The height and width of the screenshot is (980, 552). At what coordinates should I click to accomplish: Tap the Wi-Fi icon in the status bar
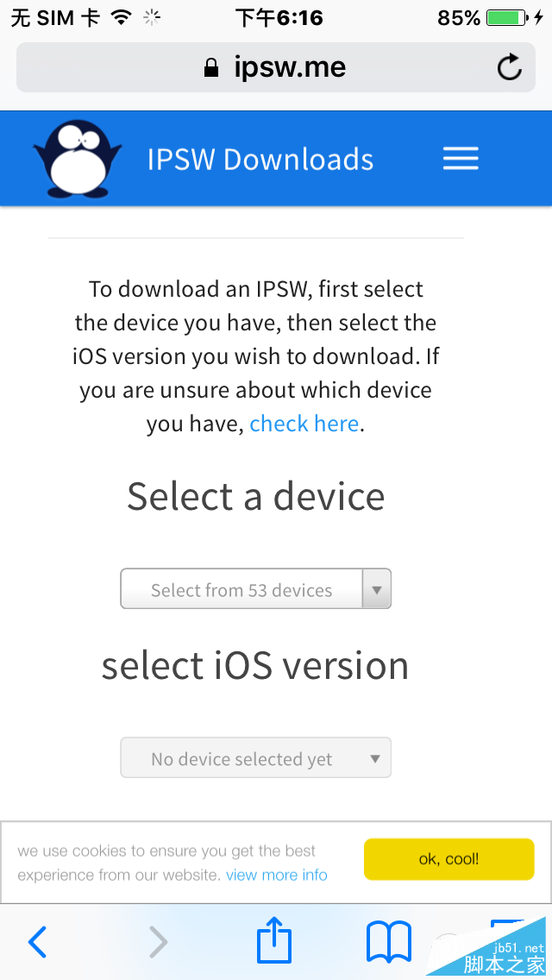tap(122, 18)
